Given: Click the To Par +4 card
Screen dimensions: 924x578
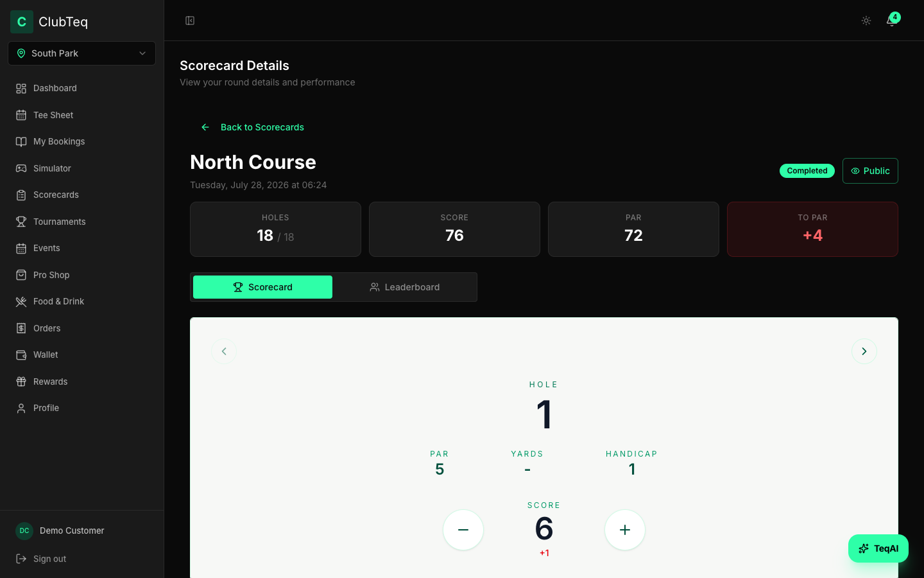Looking at the screenshot, I should point(812,229).
